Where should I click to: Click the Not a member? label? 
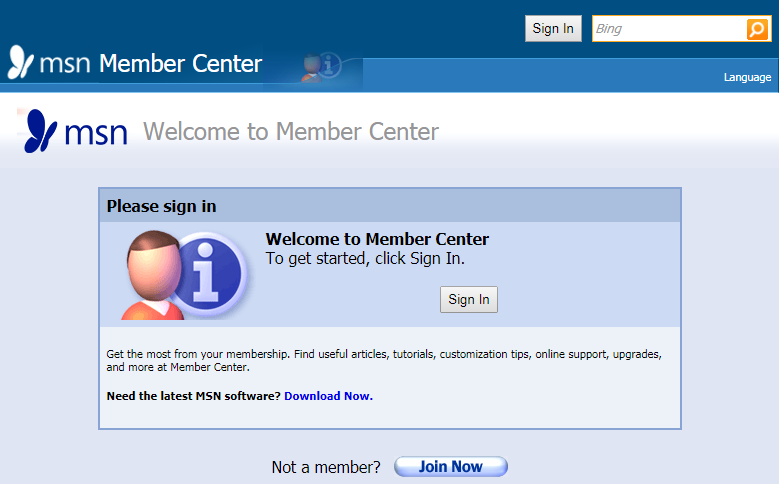[326, 467]
